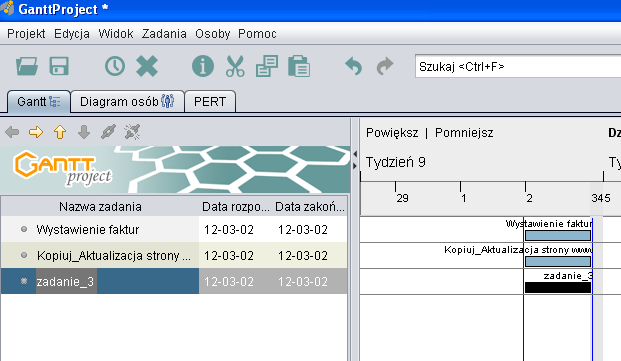Screen dimensions: 621x361
Task: Link the selected tasks with the chain icon
Action: coord(108,132)
